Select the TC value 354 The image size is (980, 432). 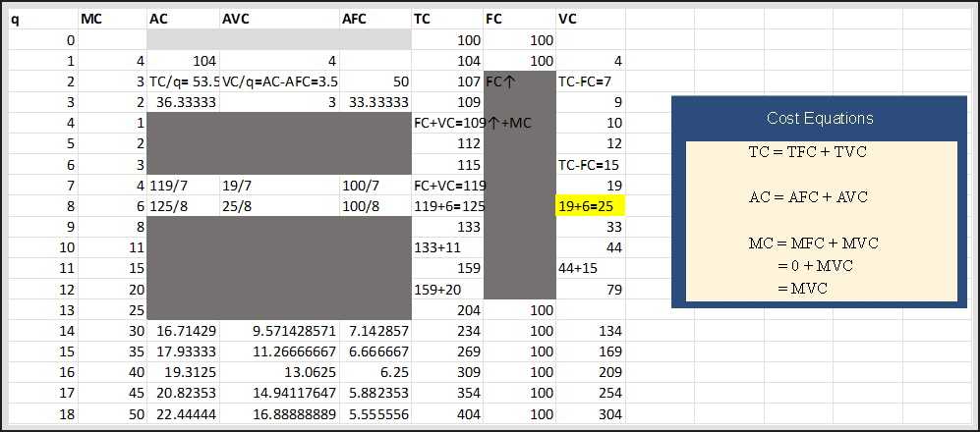click(447, 394)
